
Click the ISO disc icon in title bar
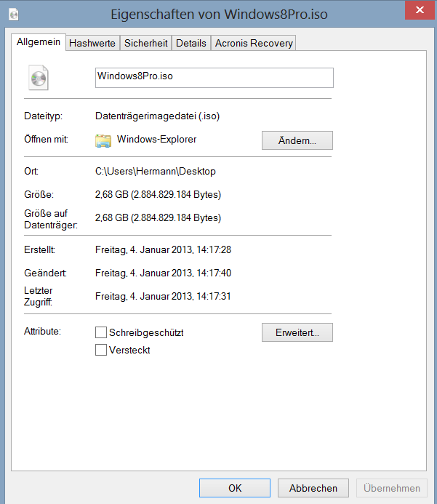coord(14,14)
